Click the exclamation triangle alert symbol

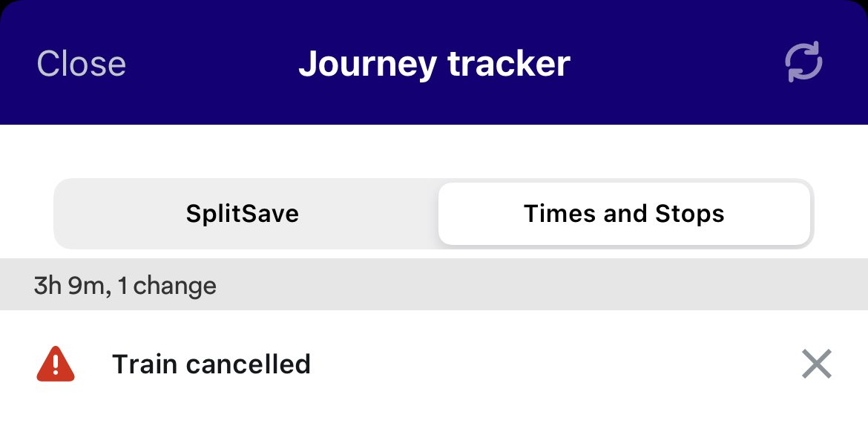pos(56,364)
